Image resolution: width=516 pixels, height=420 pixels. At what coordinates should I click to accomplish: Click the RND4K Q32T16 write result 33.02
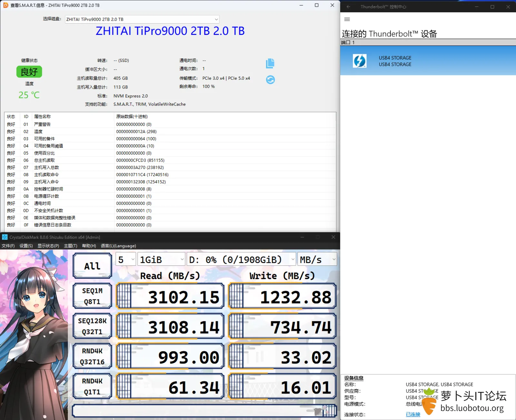(282, 356)
